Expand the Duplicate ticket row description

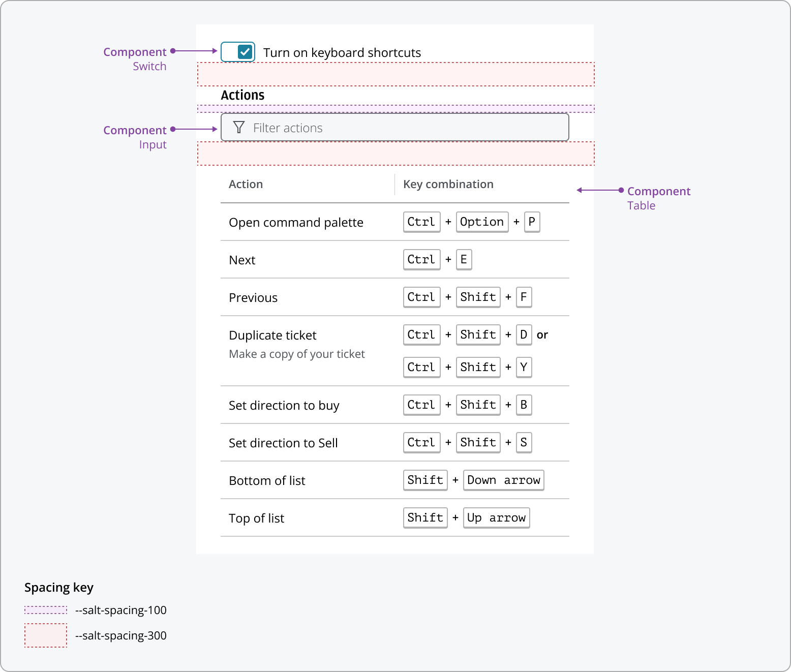297,354
